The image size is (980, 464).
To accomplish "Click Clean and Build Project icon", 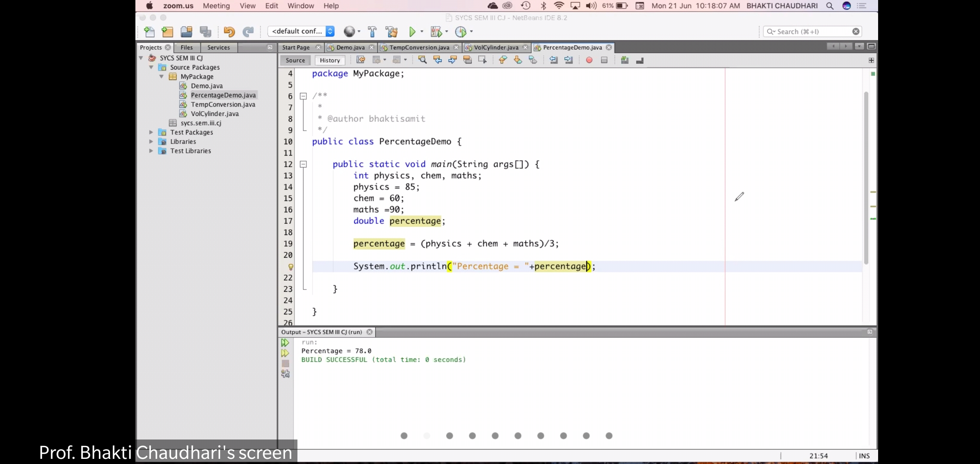I will tap(391, 31).
